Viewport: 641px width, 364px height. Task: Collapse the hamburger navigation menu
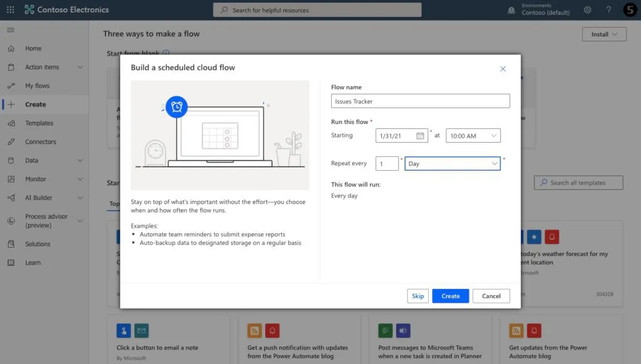(11, 30)
